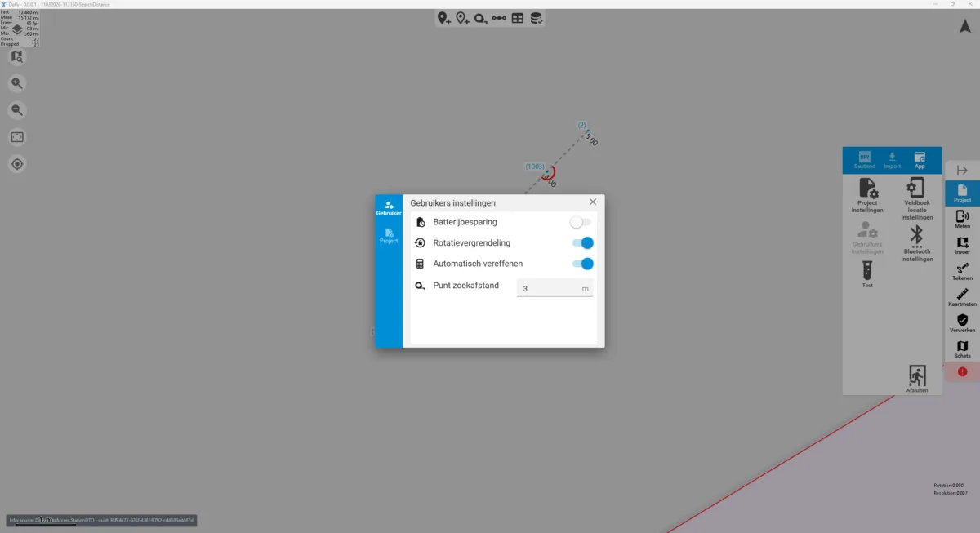Enable Batterijbesparing
Image resolution: width=980 pixels, height=533 pixels.
point(582,221)
